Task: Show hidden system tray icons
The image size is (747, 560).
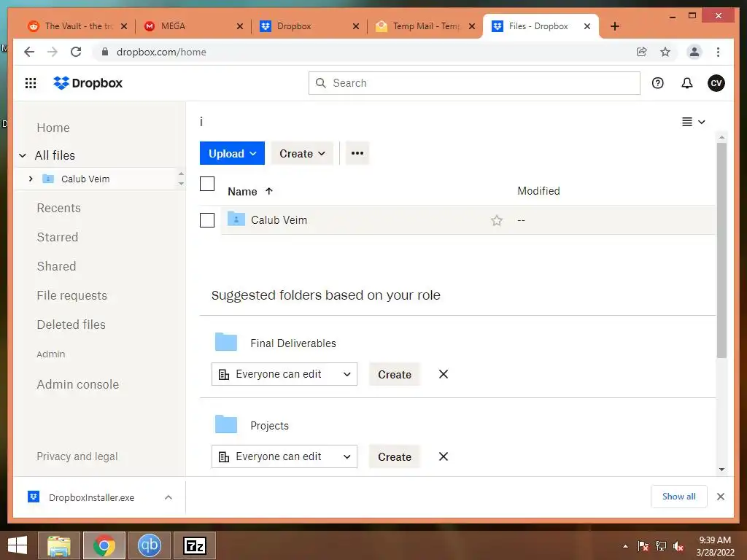Action: click(x=625, y=546)
